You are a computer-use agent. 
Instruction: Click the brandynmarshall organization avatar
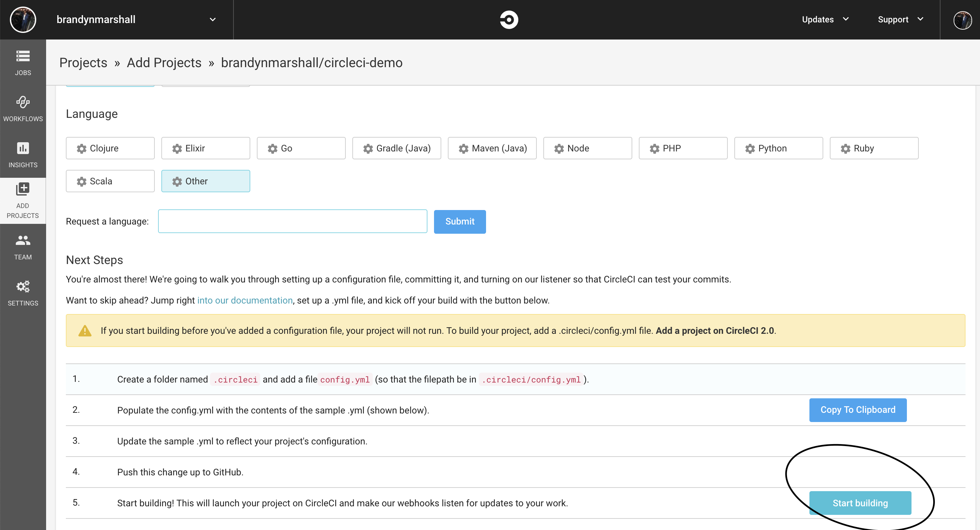click(x=23, y=19)
